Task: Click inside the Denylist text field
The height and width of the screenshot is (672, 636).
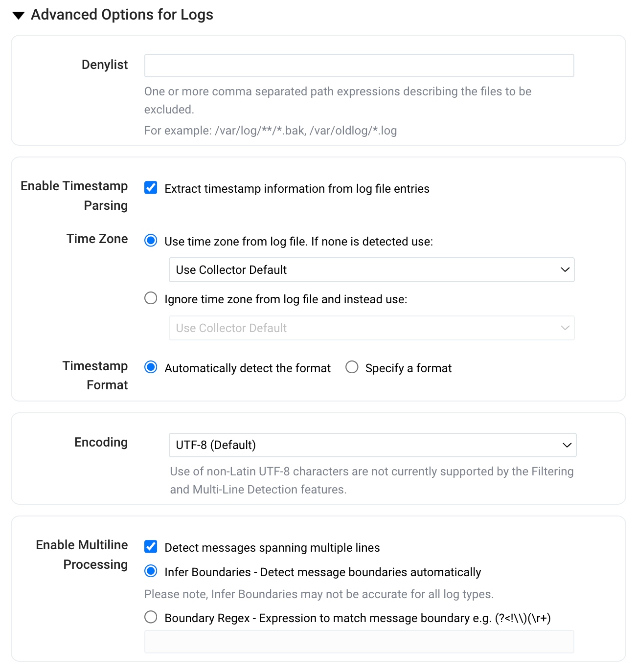Action: coord(359,65)
